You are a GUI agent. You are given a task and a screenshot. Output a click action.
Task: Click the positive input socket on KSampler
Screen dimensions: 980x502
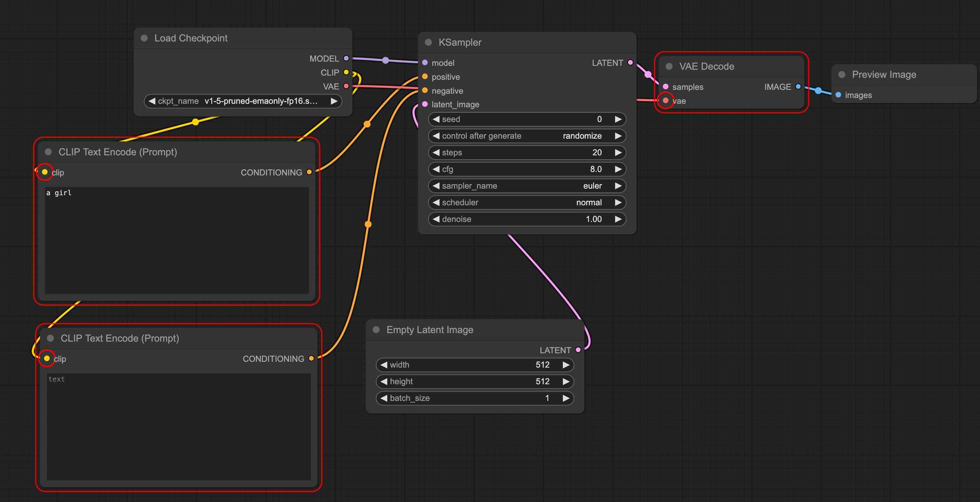[x=425, y=76]
